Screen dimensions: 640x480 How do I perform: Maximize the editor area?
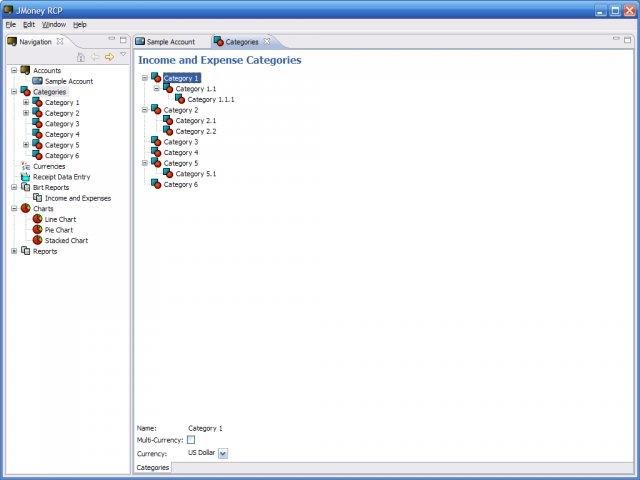click(x=627, y=40)
